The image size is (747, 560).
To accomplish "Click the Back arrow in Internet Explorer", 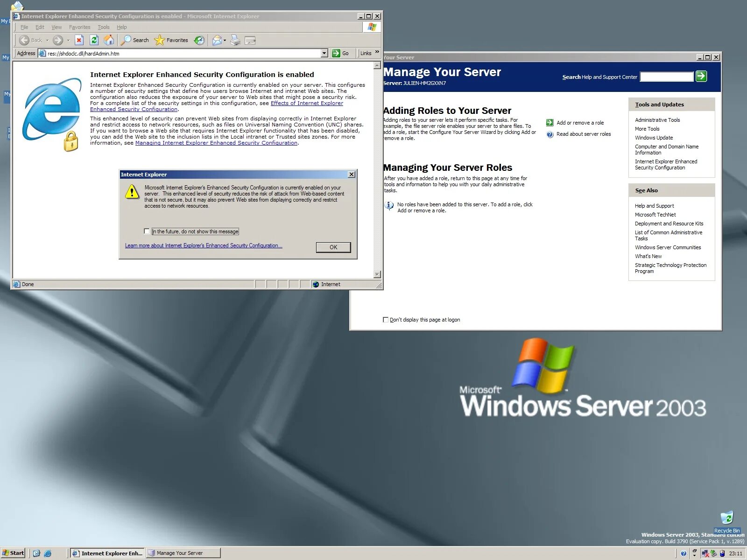I will click(x=25, y=40).
